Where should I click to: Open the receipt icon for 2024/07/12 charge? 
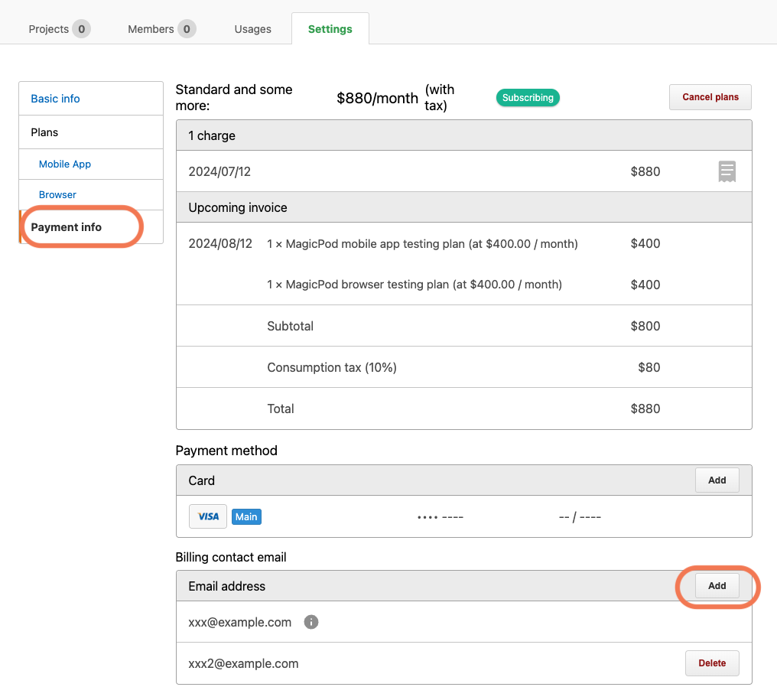[727, 171]
